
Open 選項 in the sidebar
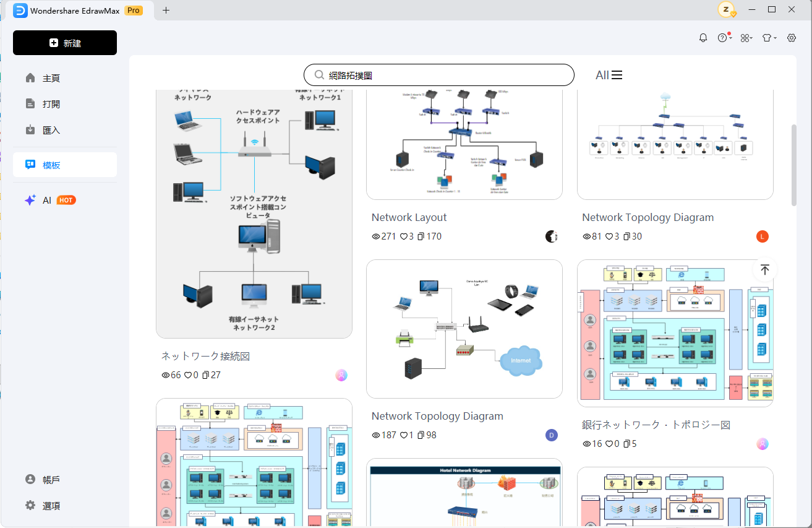(51, 505)
